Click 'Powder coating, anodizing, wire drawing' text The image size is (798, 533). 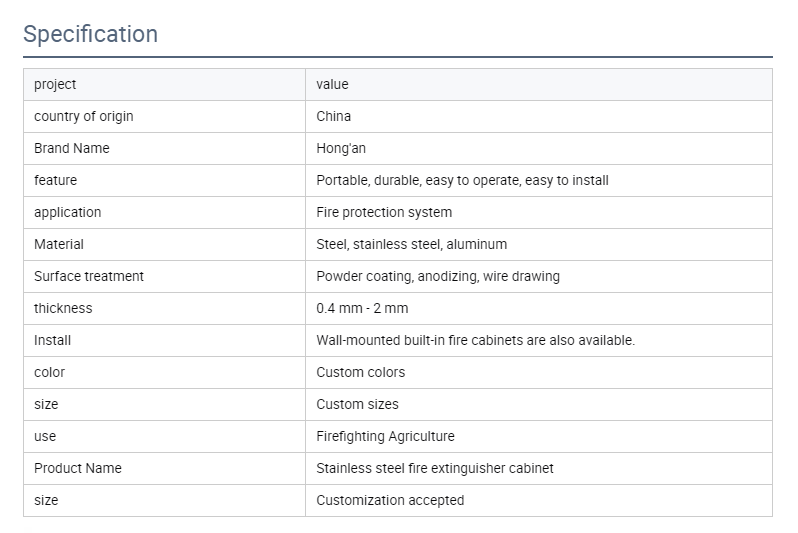(438, 276)
